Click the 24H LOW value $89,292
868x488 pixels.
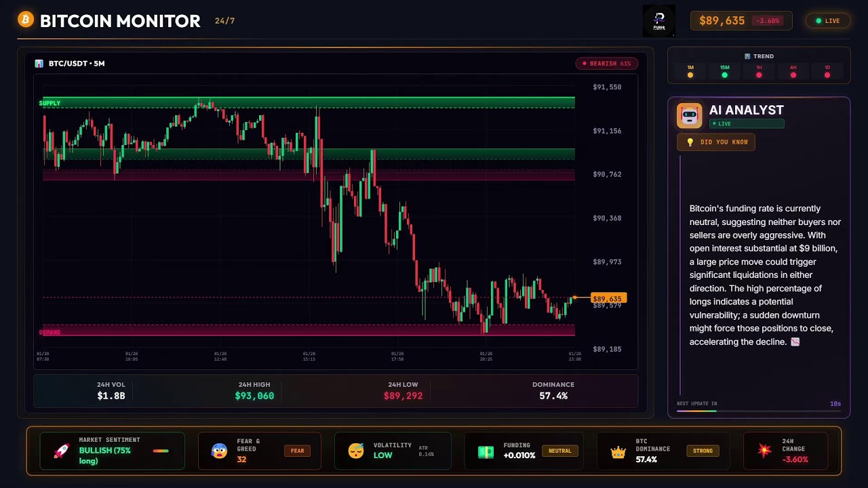pyautogui.click(x=403, y=396)
